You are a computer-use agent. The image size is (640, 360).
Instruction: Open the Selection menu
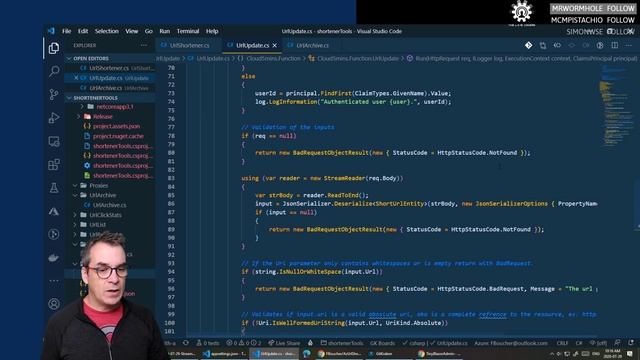pyautogui.click(x=107, y=31)
